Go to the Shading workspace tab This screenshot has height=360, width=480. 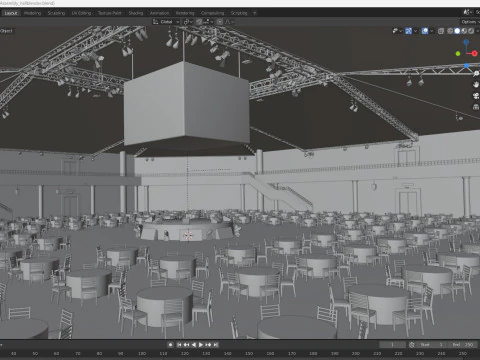pos(136,13)
